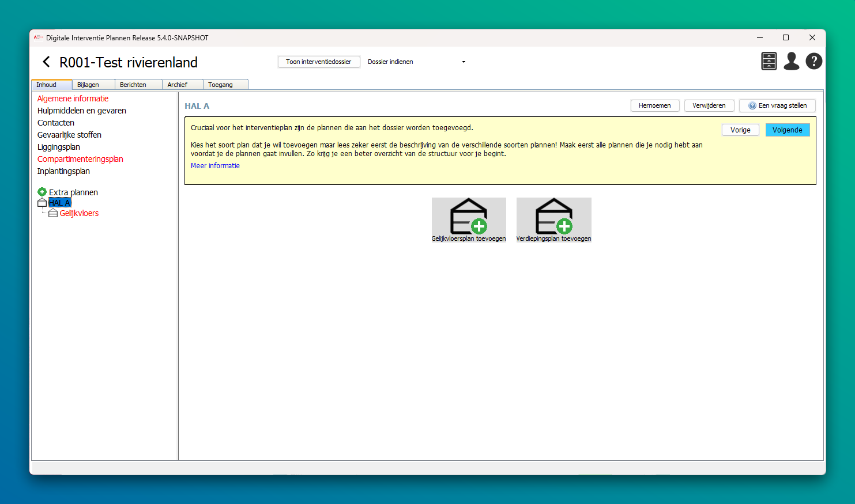Switch to the Bijlagen tab
855x504 pixels.
(x=93, y=85)
